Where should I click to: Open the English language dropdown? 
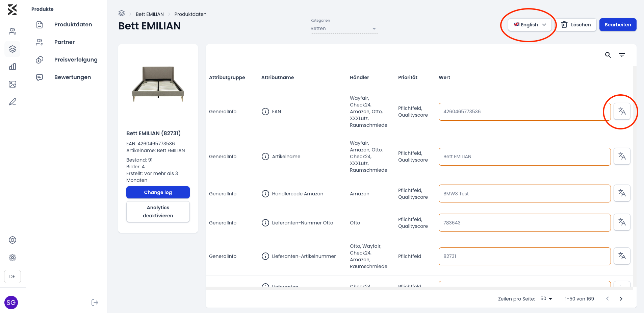coord(530,25)
